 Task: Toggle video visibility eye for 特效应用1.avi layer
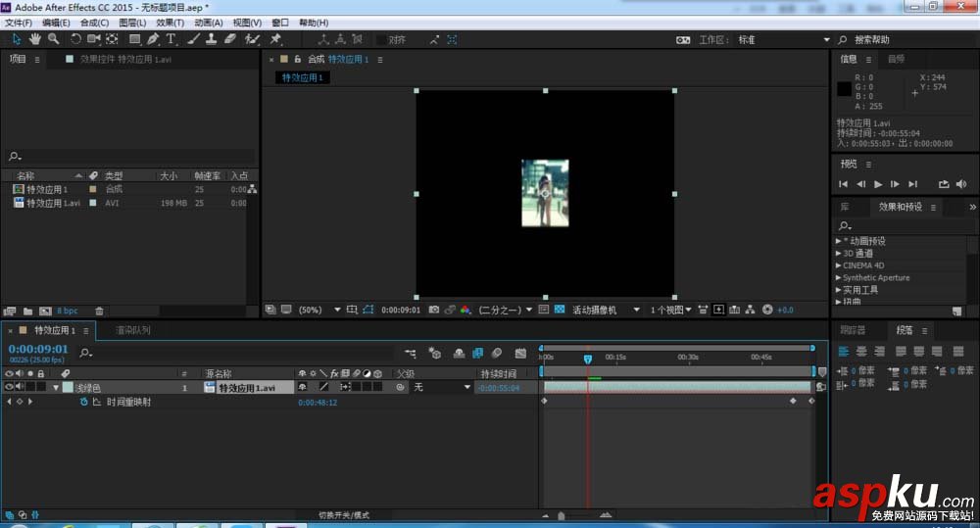tap(9, 387)
